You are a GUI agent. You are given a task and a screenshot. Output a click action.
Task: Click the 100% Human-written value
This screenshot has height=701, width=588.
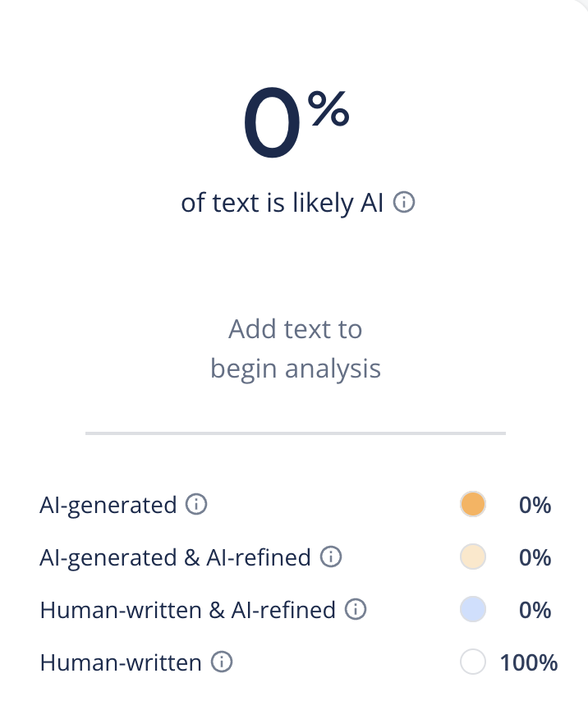tap(529, 662)
